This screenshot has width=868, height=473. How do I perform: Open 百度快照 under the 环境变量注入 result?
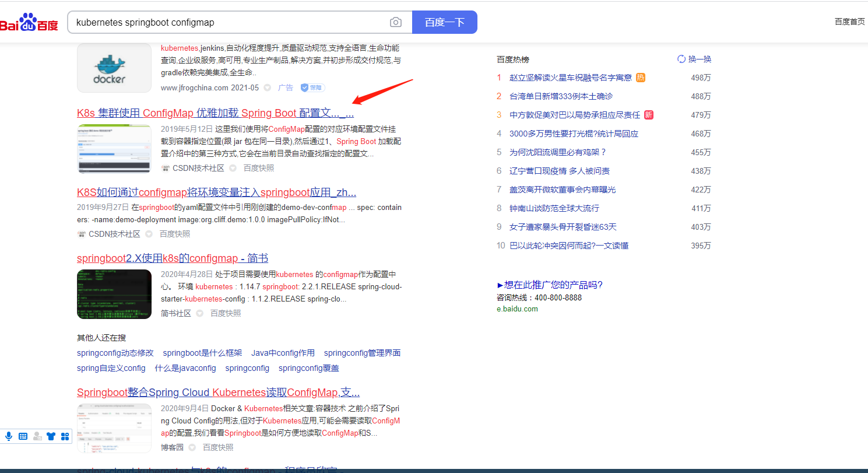(174, 234)
